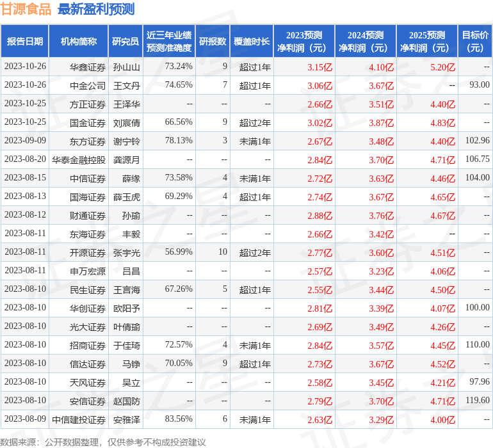Viewport: 493px width, 448px height.
Task: Click target price 102.96
Action: (x=478, y=140)
